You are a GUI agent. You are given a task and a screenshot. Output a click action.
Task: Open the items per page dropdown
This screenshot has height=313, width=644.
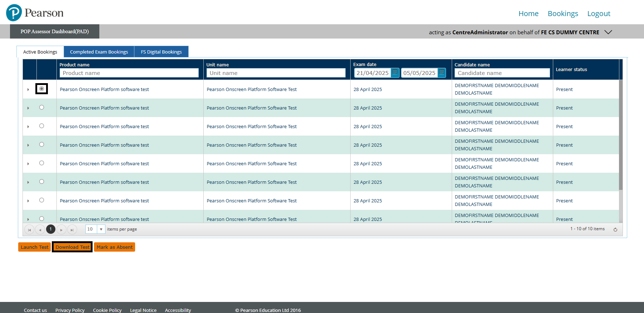101,229
